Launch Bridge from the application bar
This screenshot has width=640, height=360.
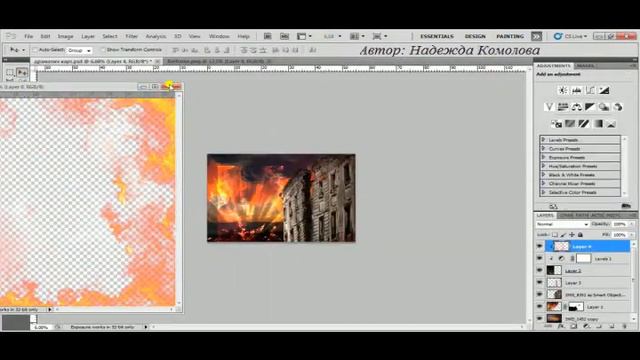tap(267, 36)
